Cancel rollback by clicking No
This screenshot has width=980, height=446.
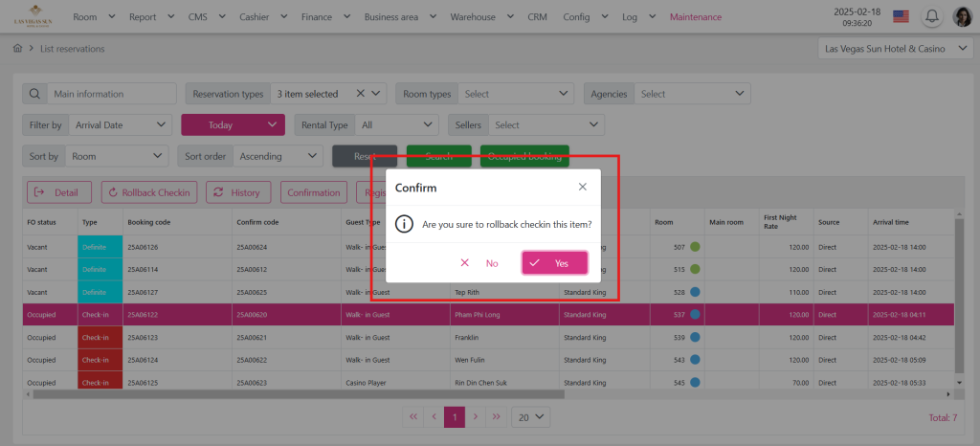[x=479, y=262]
